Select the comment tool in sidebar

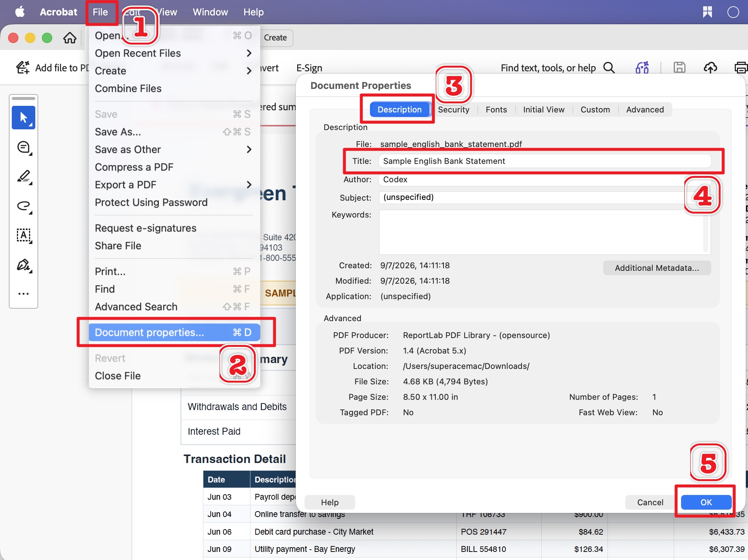(x=24, y=147)
